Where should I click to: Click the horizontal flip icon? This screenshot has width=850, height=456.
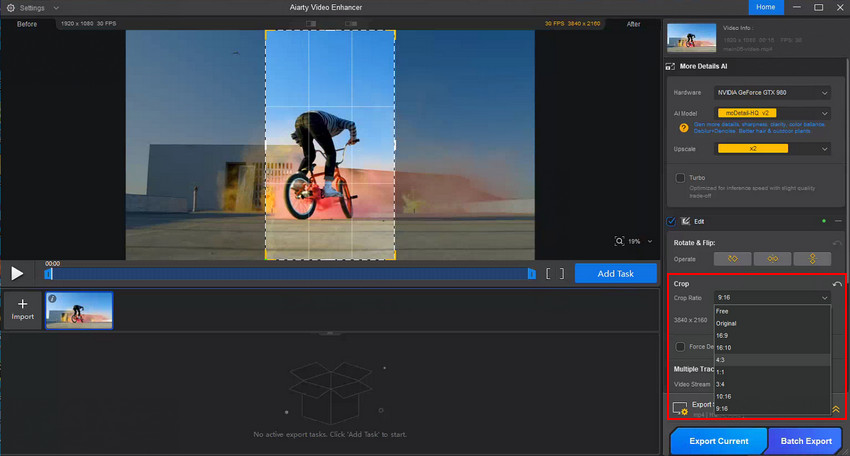click(x=772, y=259)
